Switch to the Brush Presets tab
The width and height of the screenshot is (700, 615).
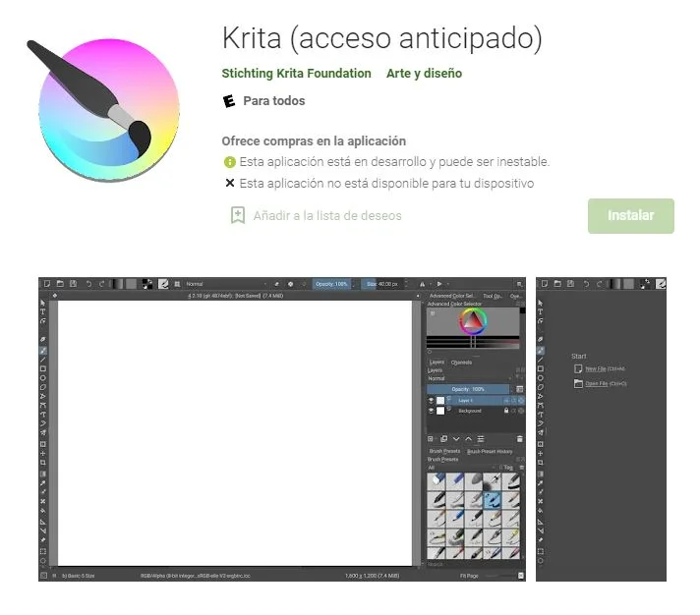tap(444, 451)
